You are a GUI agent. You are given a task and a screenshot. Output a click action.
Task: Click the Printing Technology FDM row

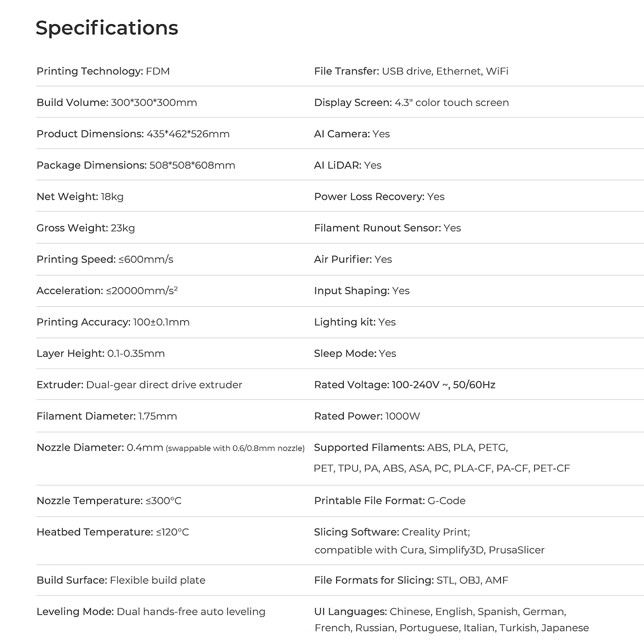103,71
